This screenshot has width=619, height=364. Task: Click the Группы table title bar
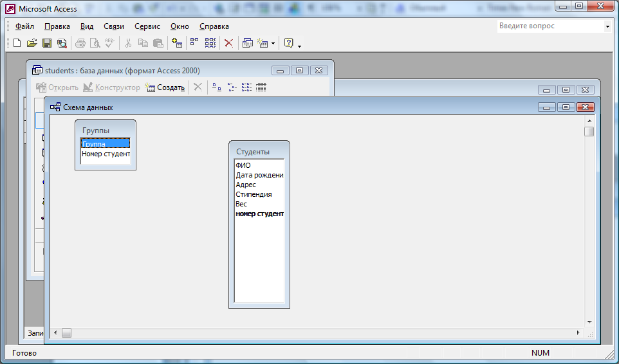click(106, 130)
